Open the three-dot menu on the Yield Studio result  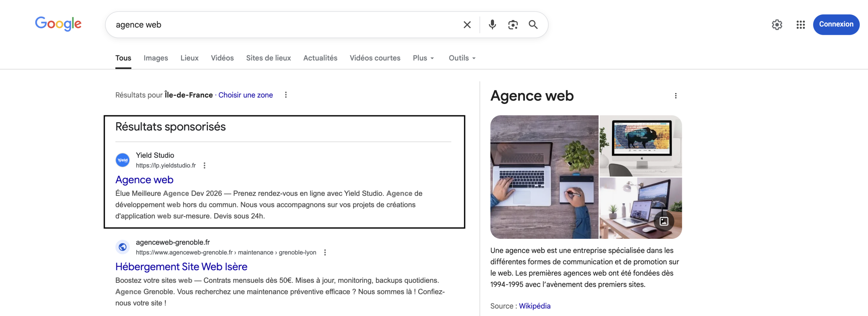click(204, 166)
